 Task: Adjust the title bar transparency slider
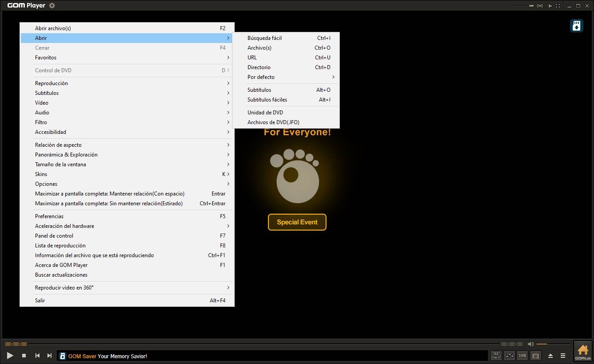point(523,6)
